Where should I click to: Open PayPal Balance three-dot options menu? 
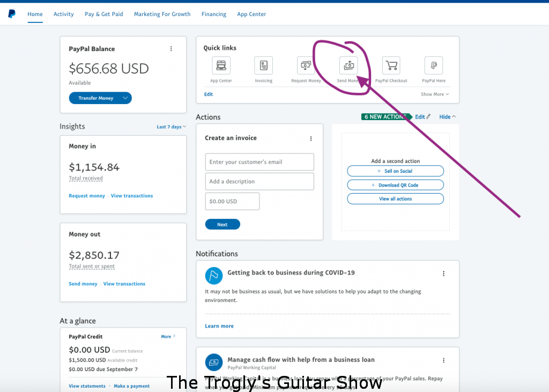click(x=171, y=49)
